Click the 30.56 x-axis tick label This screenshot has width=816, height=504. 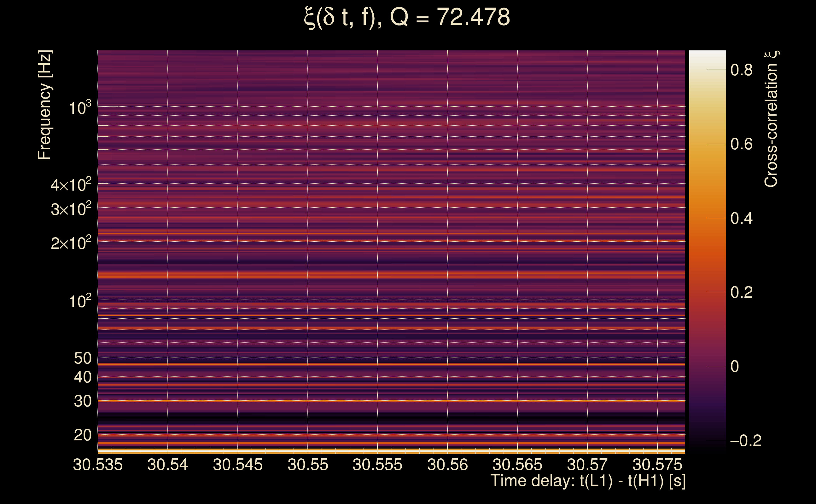(x=447, y=465)
